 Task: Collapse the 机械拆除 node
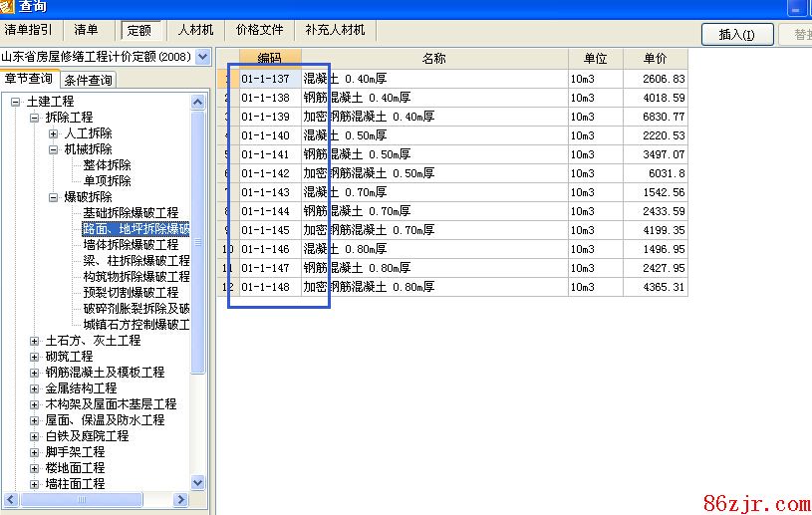tap(54, 149)
